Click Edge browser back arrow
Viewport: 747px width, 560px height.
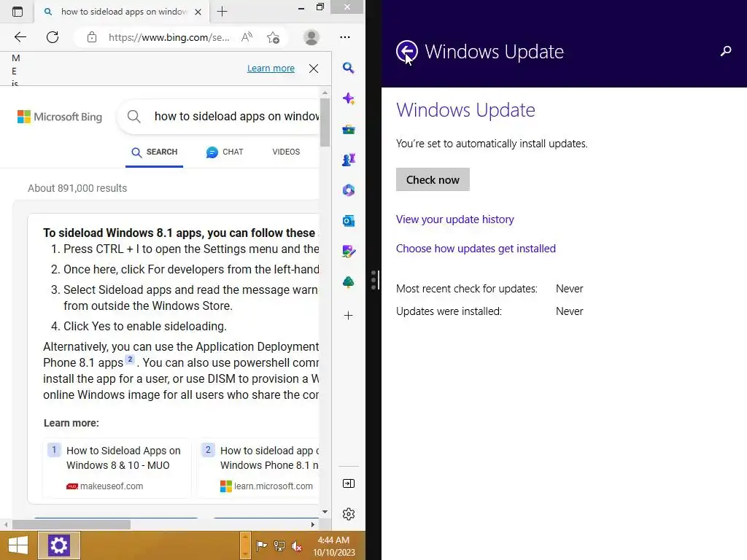tap(20, 37)
